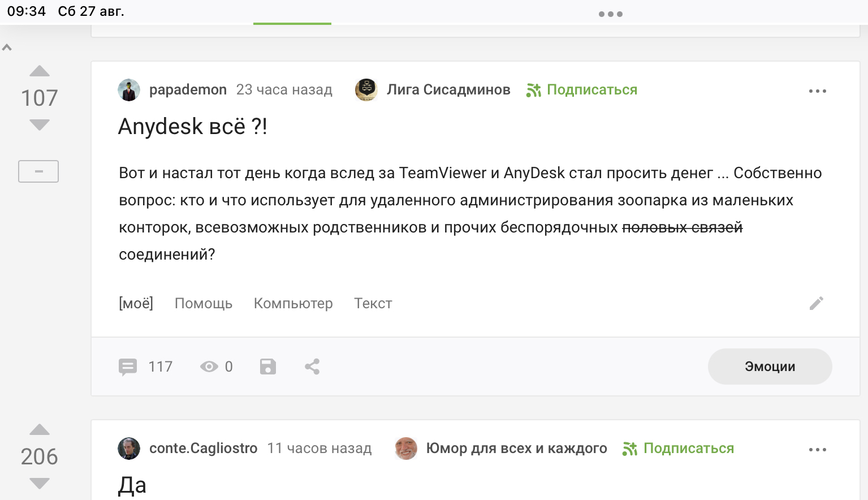Viewport: 868px width, 500px height.
Task: Open more options for conte.Cagliostro post
Action: point(818,450)
